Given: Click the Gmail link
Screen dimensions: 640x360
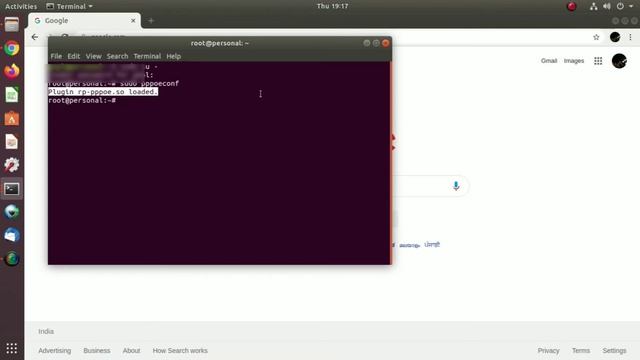Looking at the screenshot, I should 549,61.
